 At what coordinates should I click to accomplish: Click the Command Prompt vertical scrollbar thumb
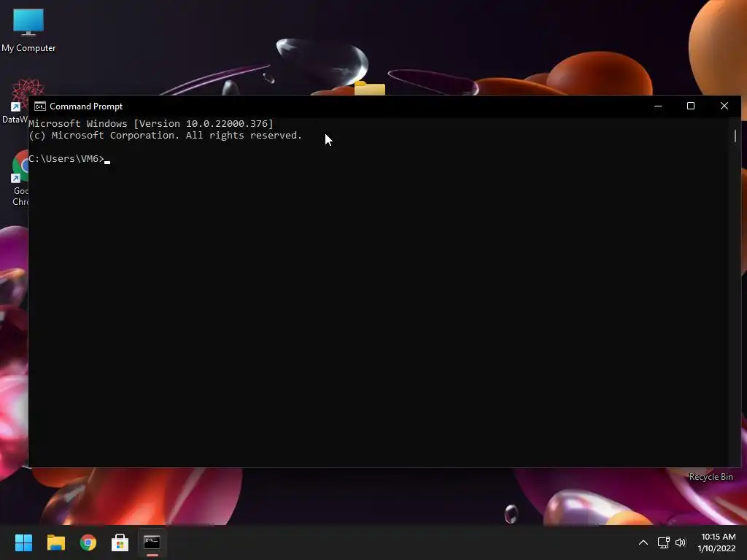(x=735, y=136)
